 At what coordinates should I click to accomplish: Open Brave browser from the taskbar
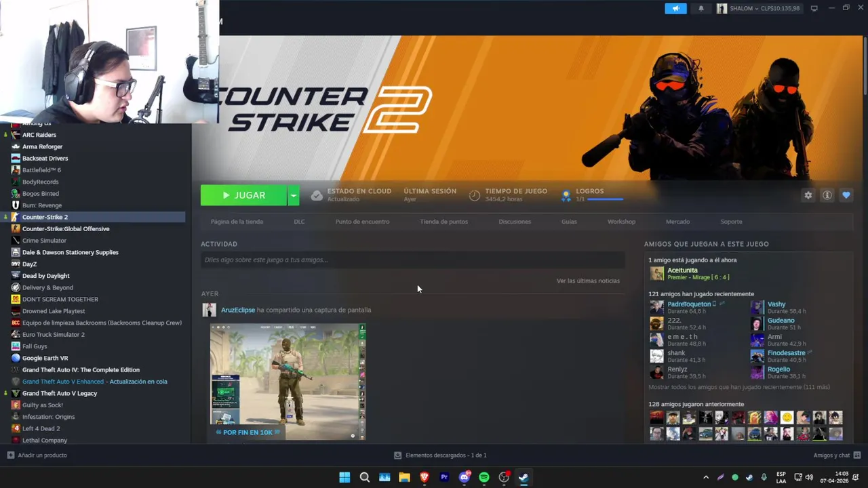pos(425,477)
